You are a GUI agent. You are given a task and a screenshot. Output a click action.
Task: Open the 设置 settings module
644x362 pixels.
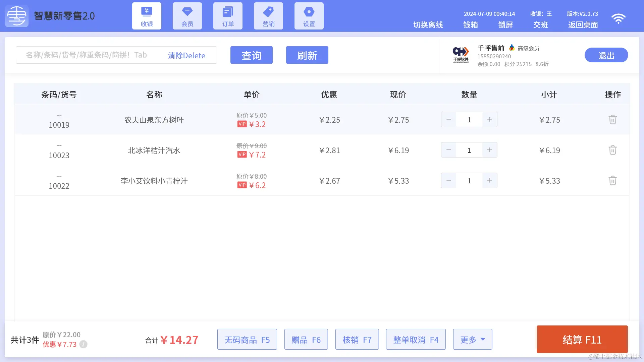tap(309, 16)
